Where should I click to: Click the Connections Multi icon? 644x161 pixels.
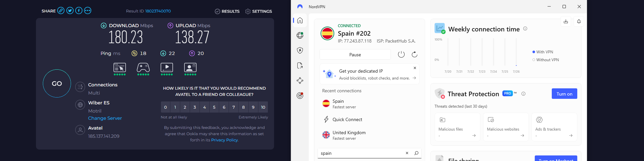tap(80, 87)
